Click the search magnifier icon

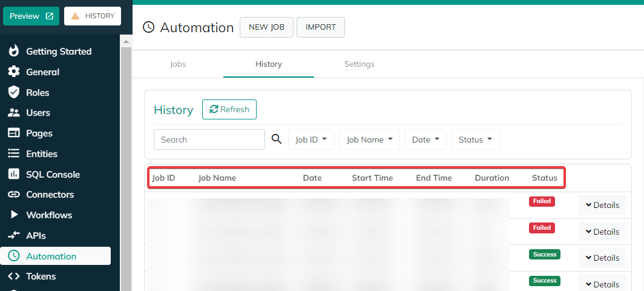point(277,139)
